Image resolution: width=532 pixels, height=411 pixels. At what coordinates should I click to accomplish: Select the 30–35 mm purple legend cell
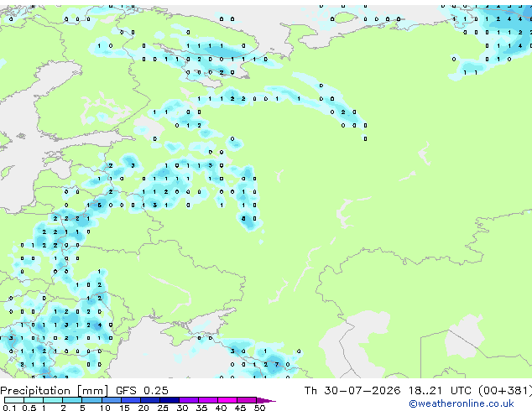(188, 400)
